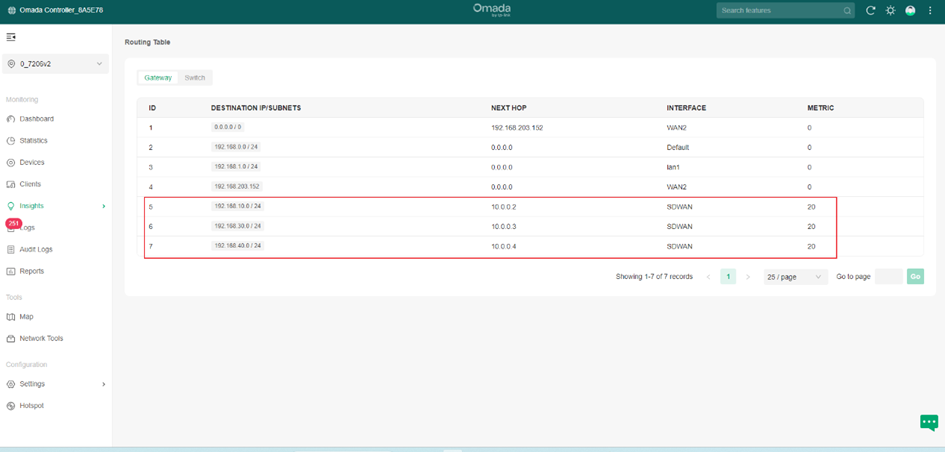945x452 pixels.
Task: Go to the next page arrow
Action: pos(748,277)
